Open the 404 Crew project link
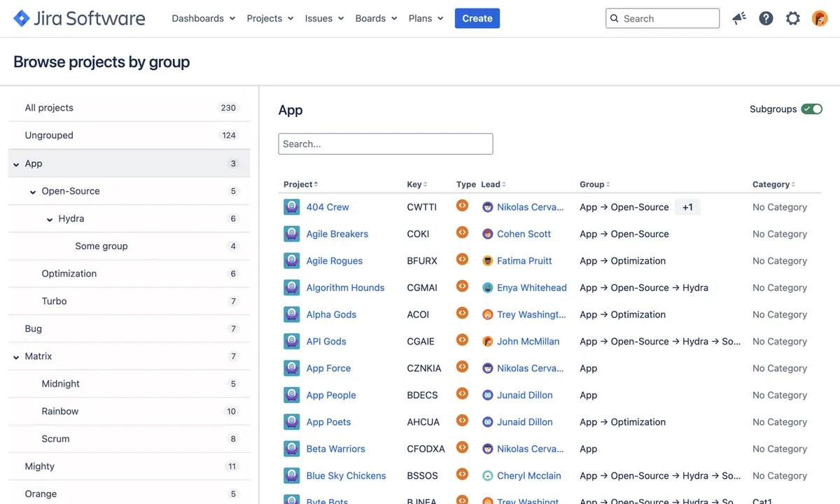This screenshot has height=504, width=840. [328, 207]
